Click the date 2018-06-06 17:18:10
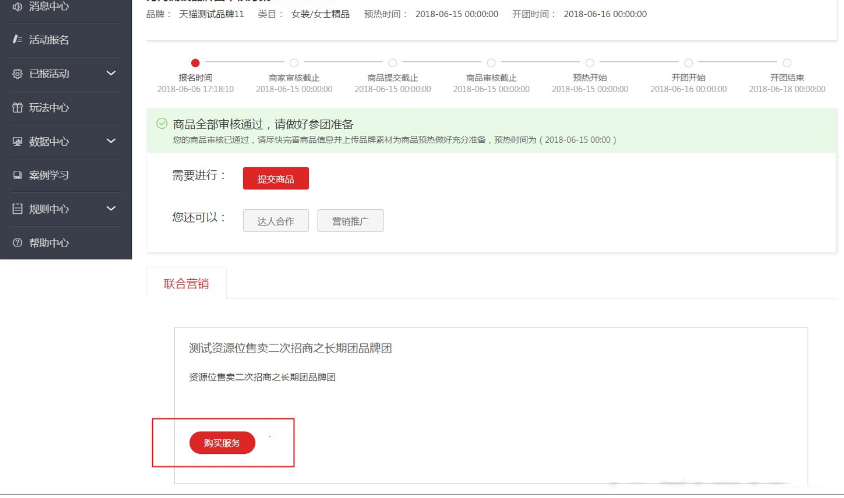The height and width of the screenshot is (498, 844). tap(195, 89)
